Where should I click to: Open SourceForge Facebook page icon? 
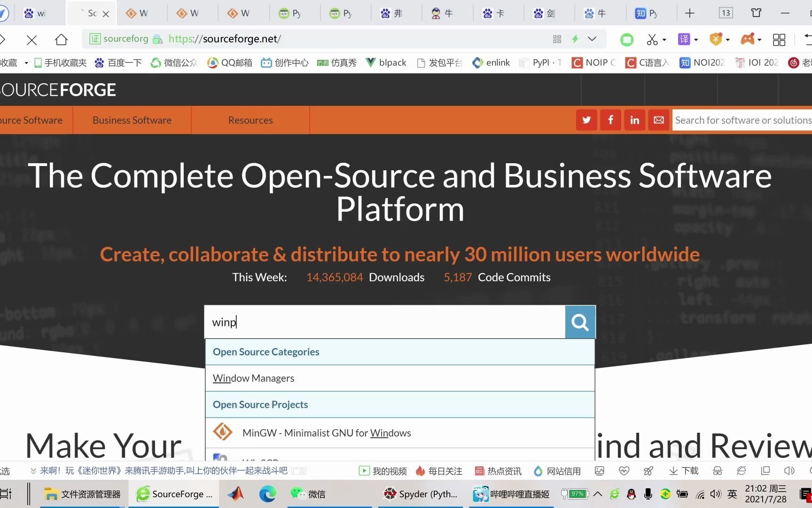click(610, 120)
